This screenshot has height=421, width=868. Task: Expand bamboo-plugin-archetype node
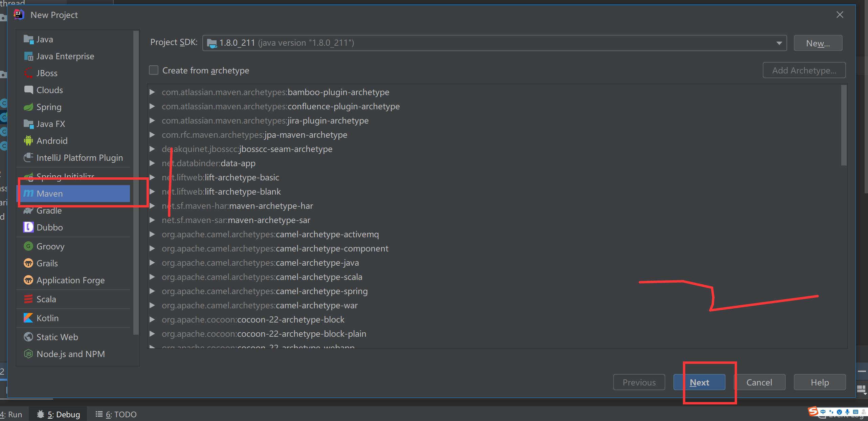coord(152,92)
